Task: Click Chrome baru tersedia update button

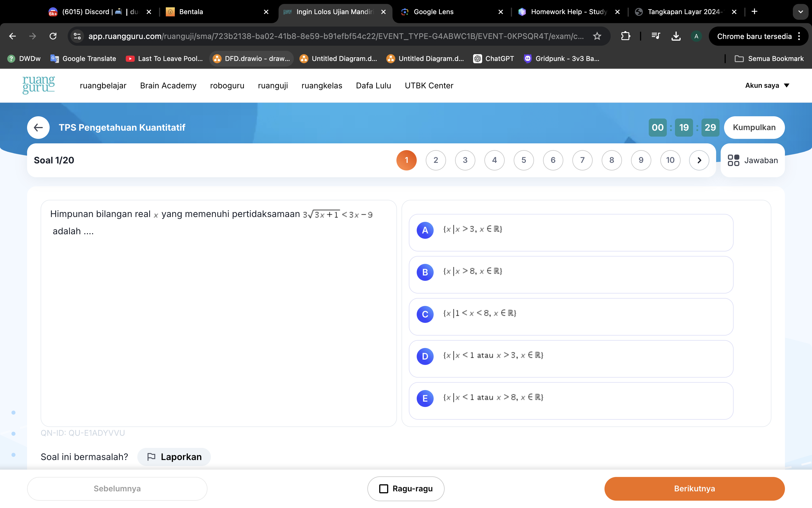Action: [754, 36]
